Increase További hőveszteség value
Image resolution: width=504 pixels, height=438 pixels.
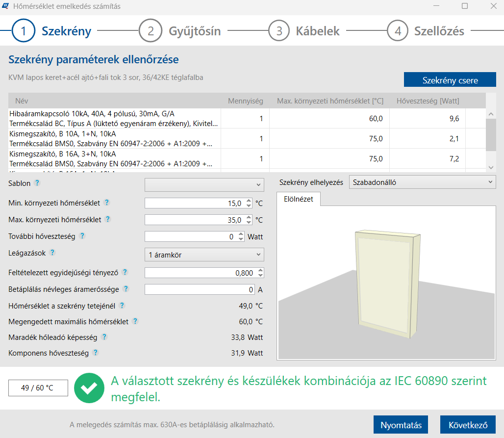241,234
